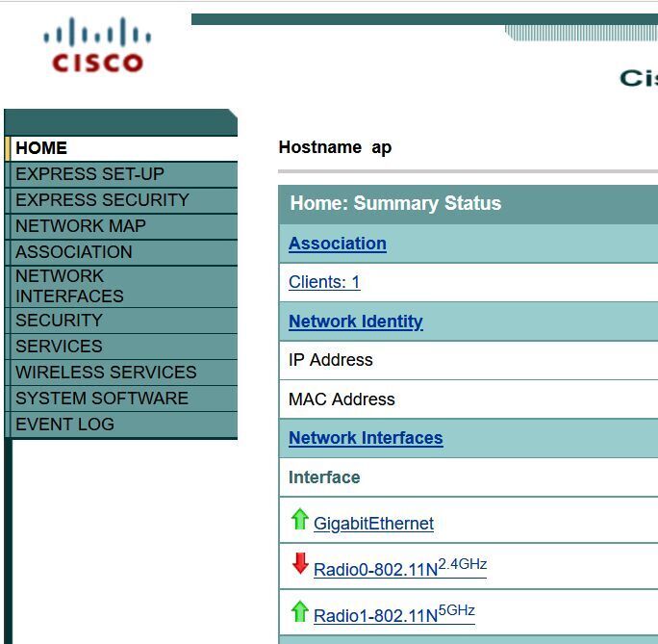This screenshot has width=658, height=644.
Task: Click the green up arrow beside GigabitEthernet
Action: [x=299, y=520]
